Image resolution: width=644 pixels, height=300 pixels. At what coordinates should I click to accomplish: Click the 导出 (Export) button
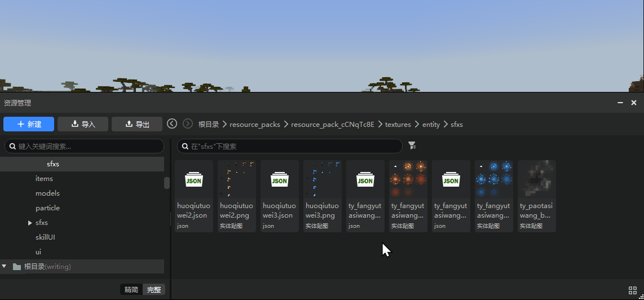pyautogui.click(x=137, y=124)
